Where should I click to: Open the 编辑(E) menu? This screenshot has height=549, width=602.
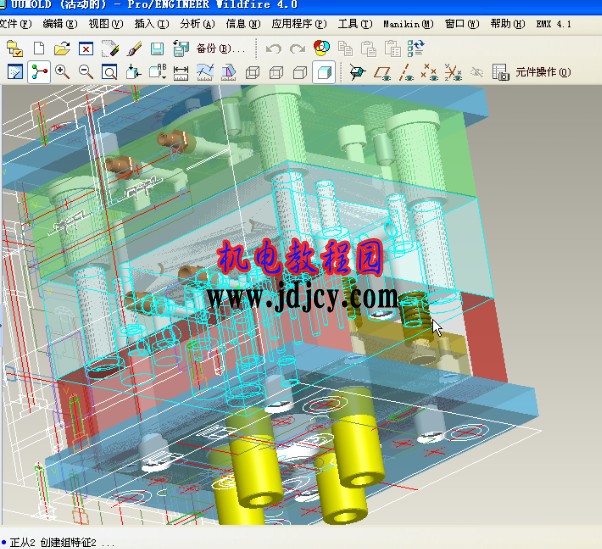click(x=60, y=24)
